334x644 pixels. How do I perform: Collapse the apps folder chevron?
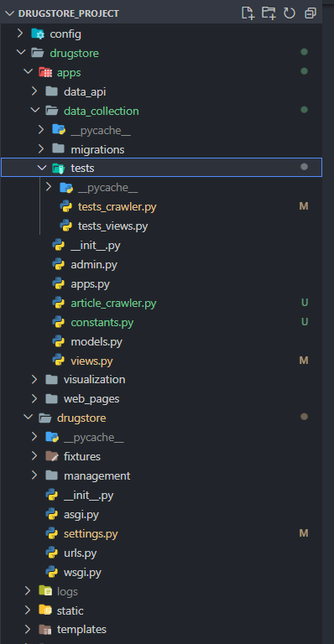coord(28,72)
